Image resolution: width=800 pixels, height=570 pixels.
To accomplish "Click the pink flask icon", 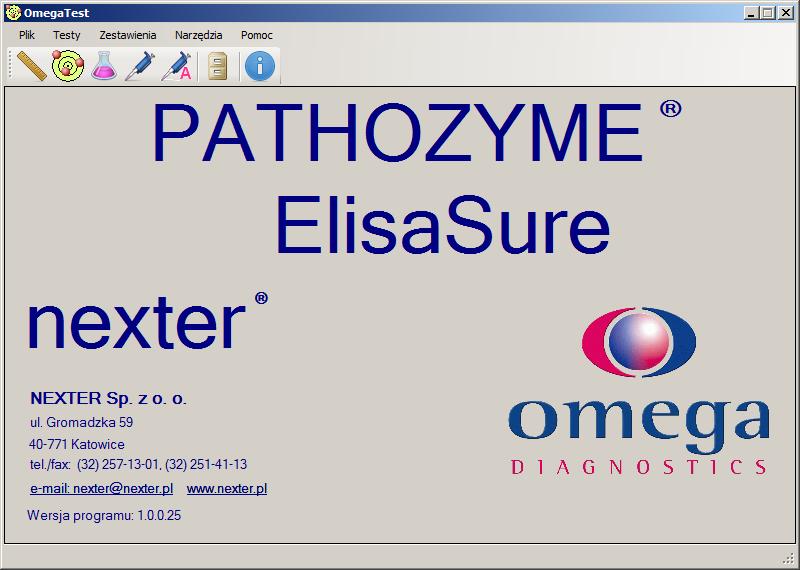I will (104, 67).
